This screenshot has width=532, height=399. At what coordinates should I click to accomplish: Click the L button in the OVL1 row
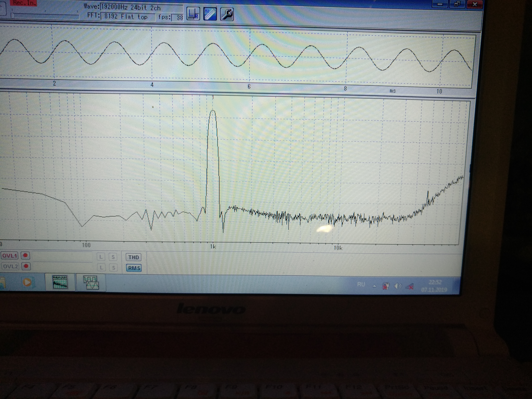[101, 257]
